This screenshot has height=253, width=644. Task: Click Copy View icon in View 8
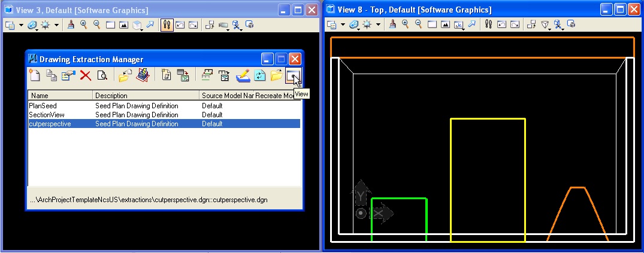531,25
